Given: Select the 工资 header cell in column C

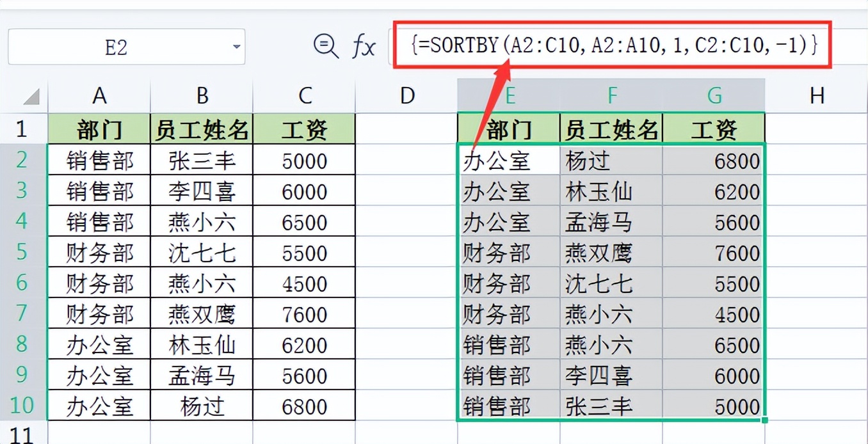Looking at the screenshot, I should pos(305,128).
